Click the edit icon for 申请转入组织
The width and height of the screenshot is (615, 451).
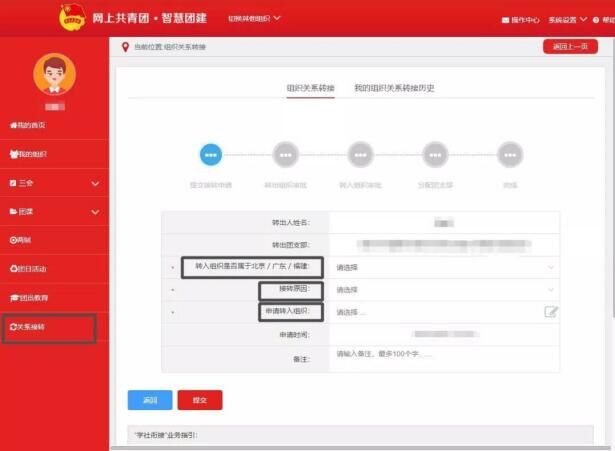tap(551, 312)
